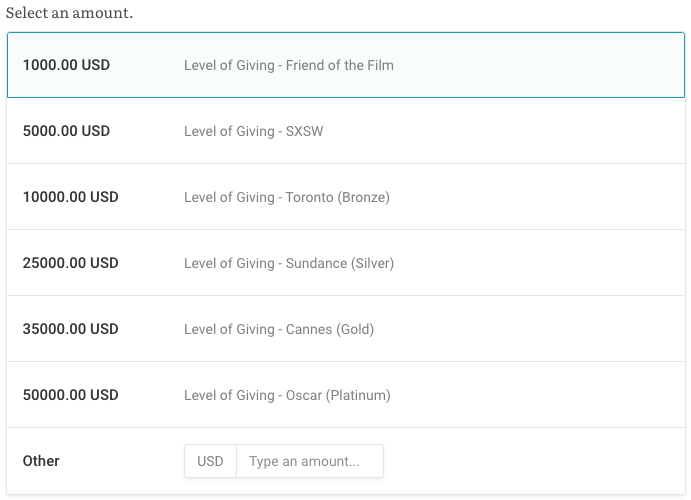The width and height of the screenshot is (691, 500).
Task: Choose the 35000.00 USD amount text
Action: 70,329
